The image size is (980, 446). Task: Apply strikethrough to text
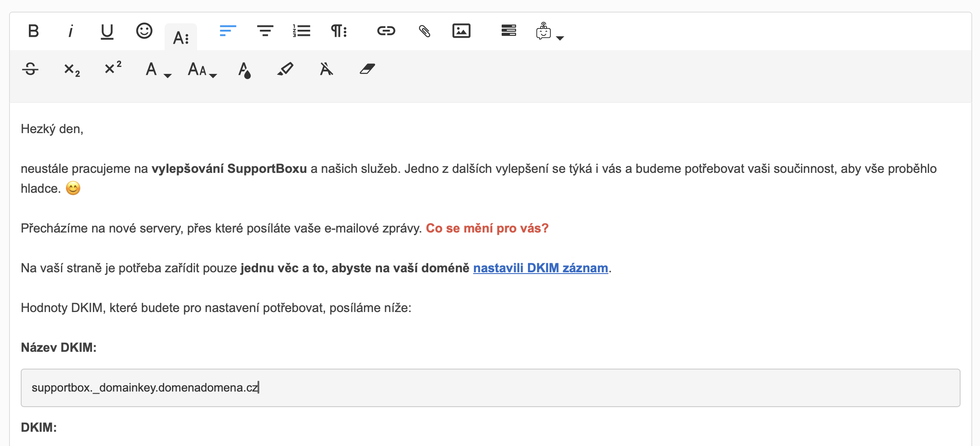point(30,69)
